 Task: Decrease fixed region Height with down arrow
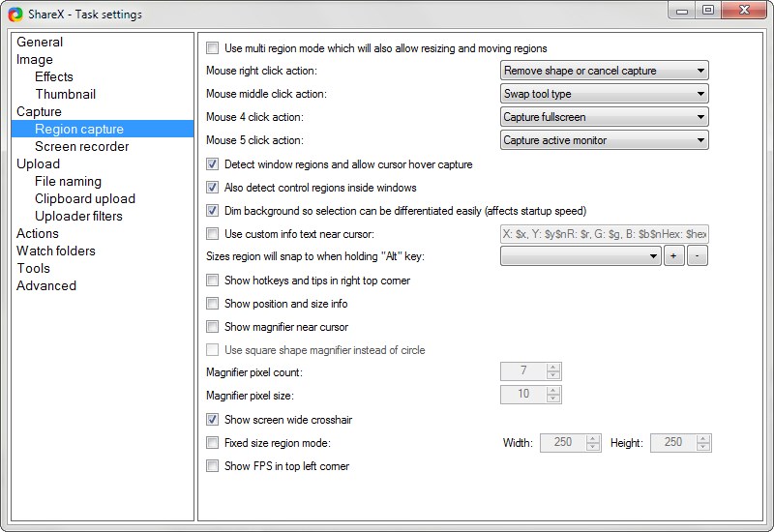(x=703, y=447)
